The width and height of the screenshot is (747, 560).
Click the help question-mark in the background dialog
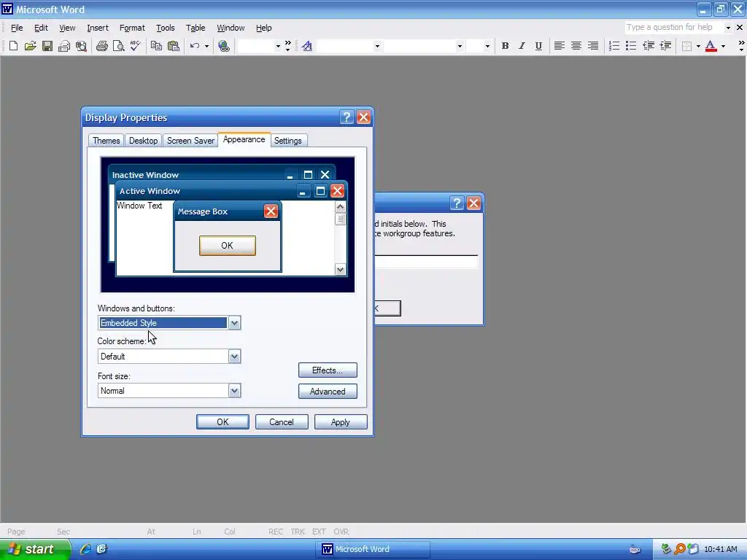tap(457, 203)
